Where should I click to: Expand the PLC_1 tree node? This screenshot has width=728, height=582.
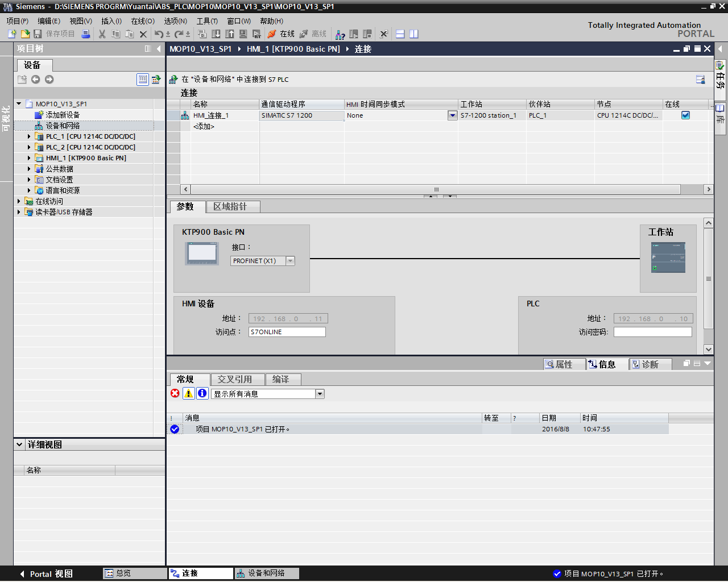(29, 136)
